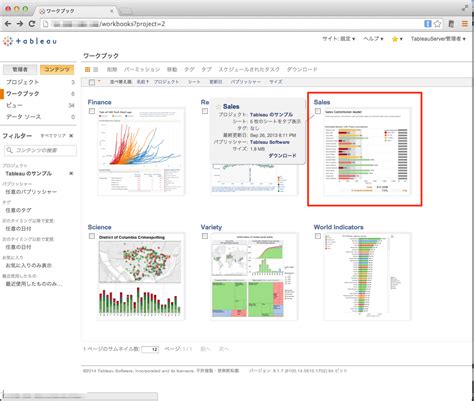Screen dimensions: 474x401
Task: Click the browser forward arrow
Action: pos(20,24)
